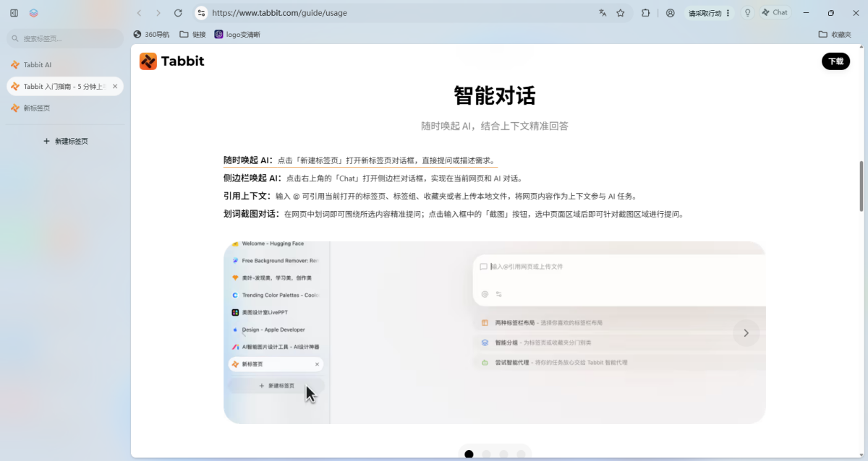Go forward with the next-page arrow
Image resolution: width=868 pixels, height=461 pixels.
159,13
